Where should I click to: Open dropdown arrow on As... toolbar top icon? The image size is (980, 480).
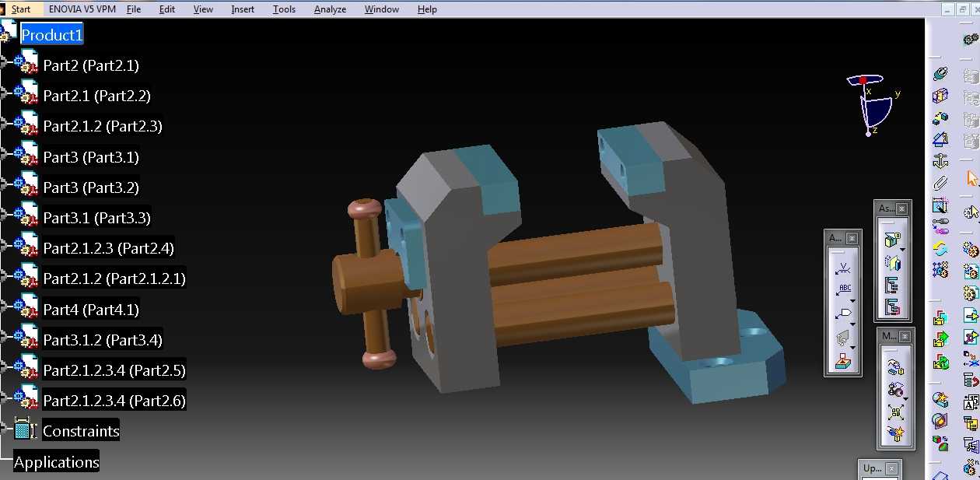[902, 249]
